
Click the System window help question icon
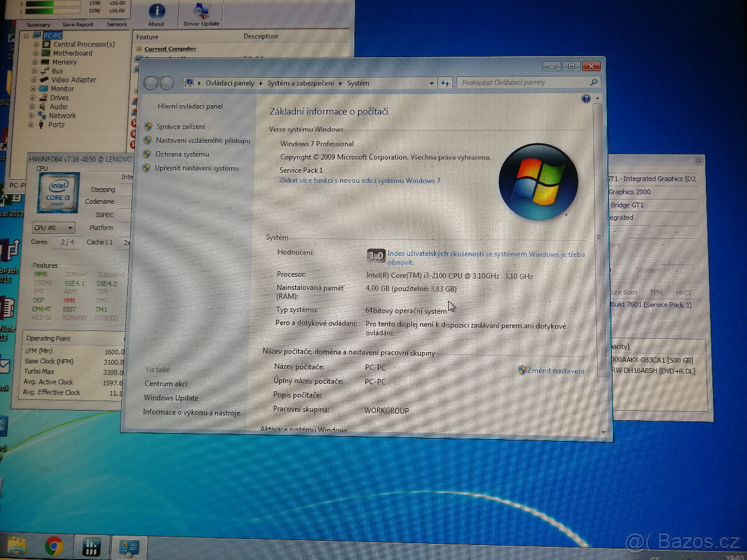(x=586, y=99)
